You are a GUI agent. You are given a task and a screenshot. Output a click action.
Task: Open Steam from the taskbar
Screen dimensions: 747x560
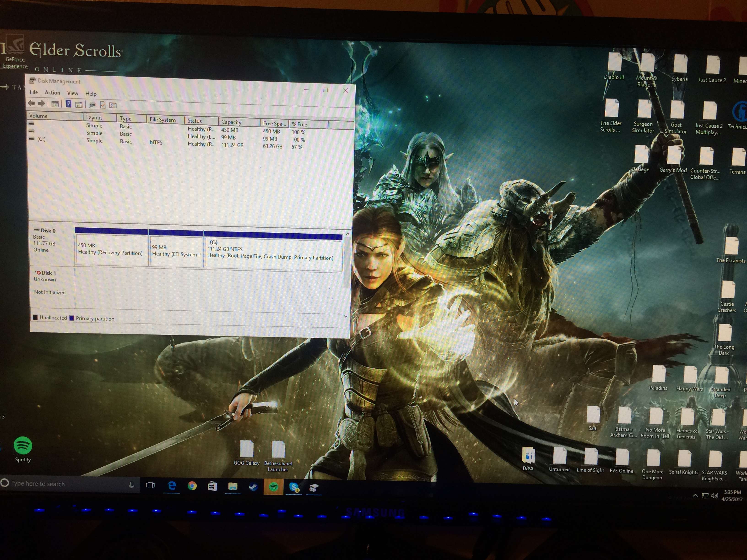tap(253, 487)
